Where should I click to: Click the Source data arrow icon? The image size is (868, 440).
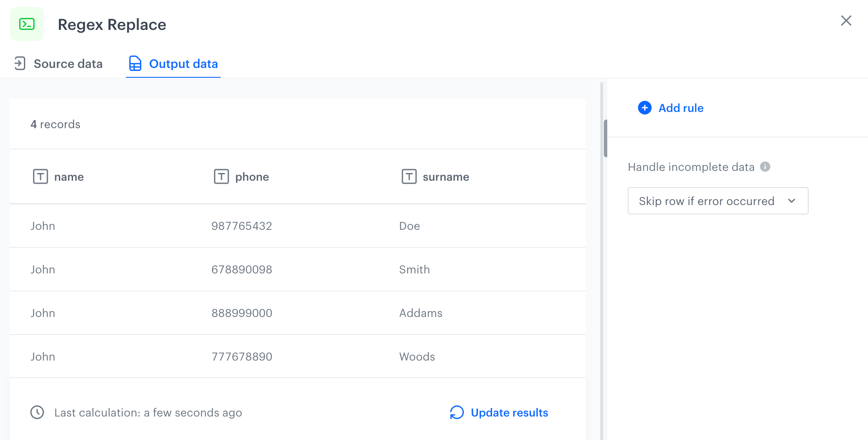(x=20, y=64)
